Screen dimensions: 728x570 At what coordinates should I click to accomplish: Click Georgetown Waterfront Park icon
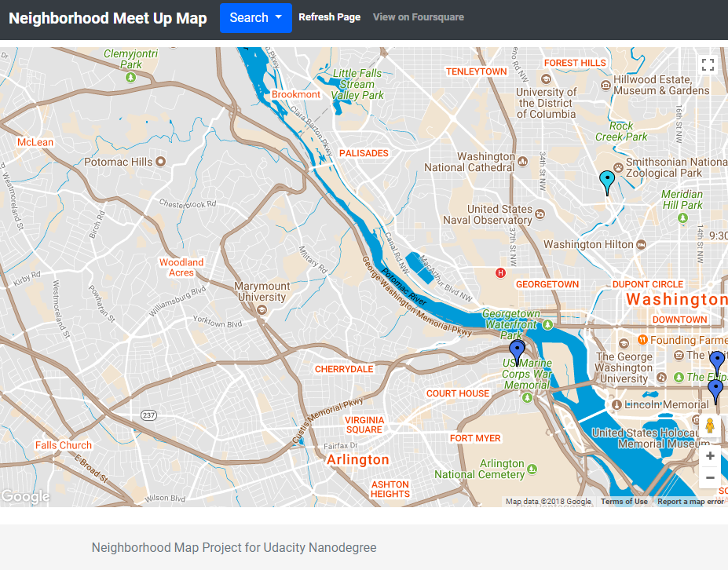[x=548, y=324]
